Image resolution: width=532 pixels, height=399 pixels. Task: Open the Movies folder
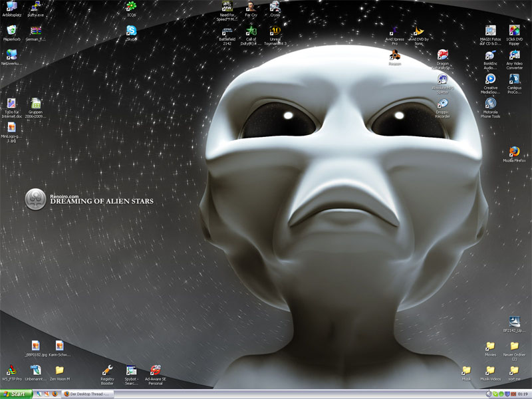click(490, 346)
